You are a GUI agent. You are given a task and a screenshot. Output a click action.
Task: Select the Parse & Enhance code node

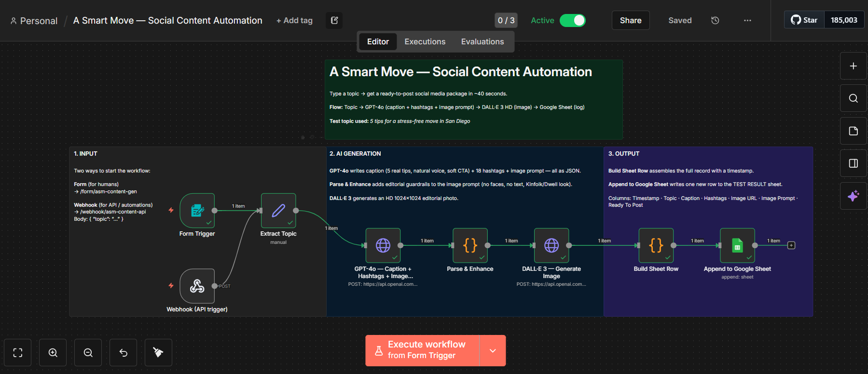pos(470,245)
